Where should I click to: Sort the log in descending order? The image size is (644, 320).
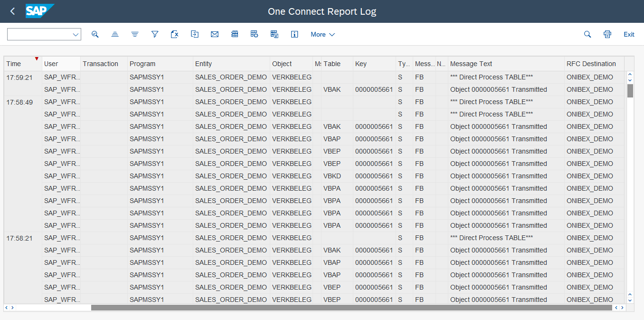pos(135,34)
